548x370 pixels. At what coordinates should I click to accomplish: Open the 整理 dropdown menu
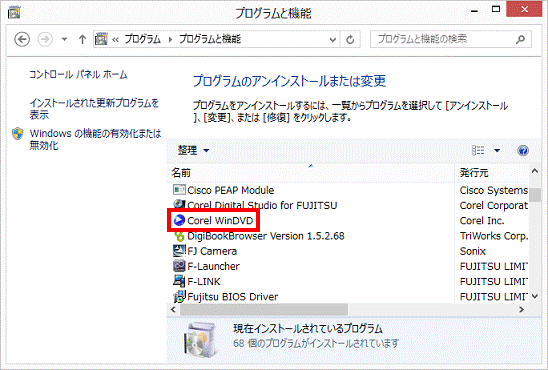tap(193, 150)
